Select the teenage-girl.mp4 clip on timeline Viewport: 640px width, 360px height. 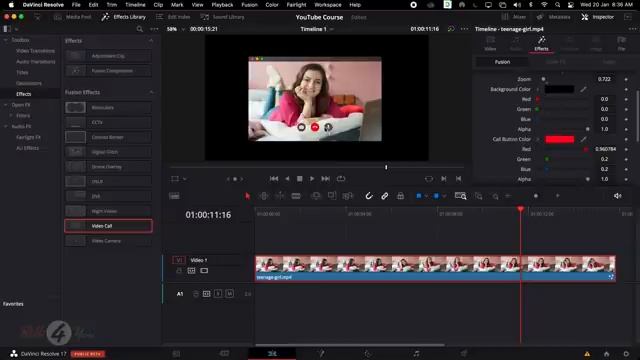pos(436,268)
